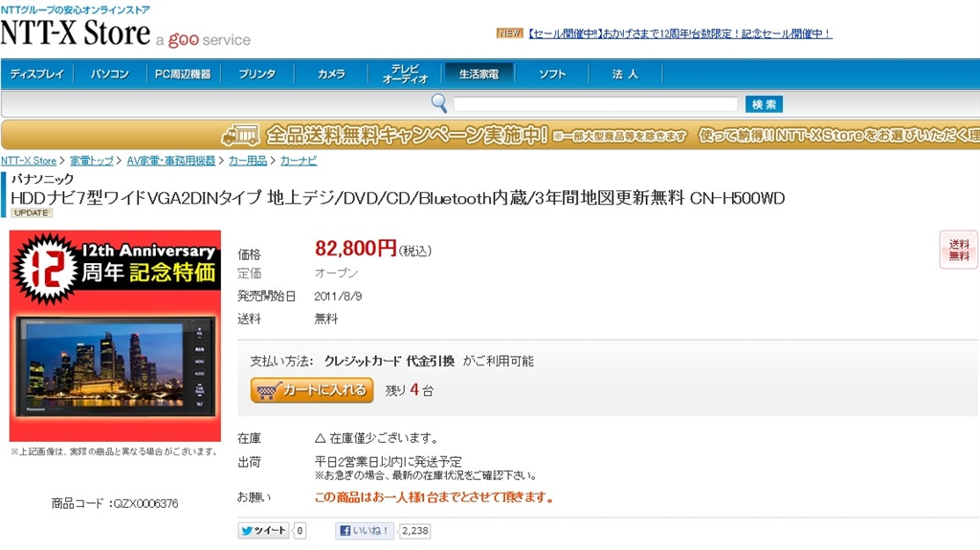980x550 pixels.
Task: Go to NTT-X Store breadcrumb link
Action: (x=29, y=161)
